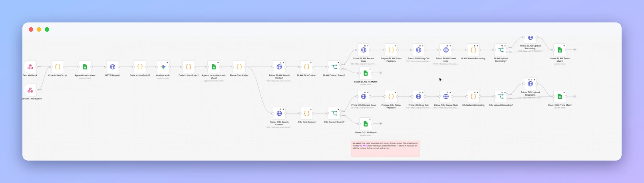644x183 pixels.
Task: Select the Code in JavaScript2 node
Action: click(x=140, y=67)
